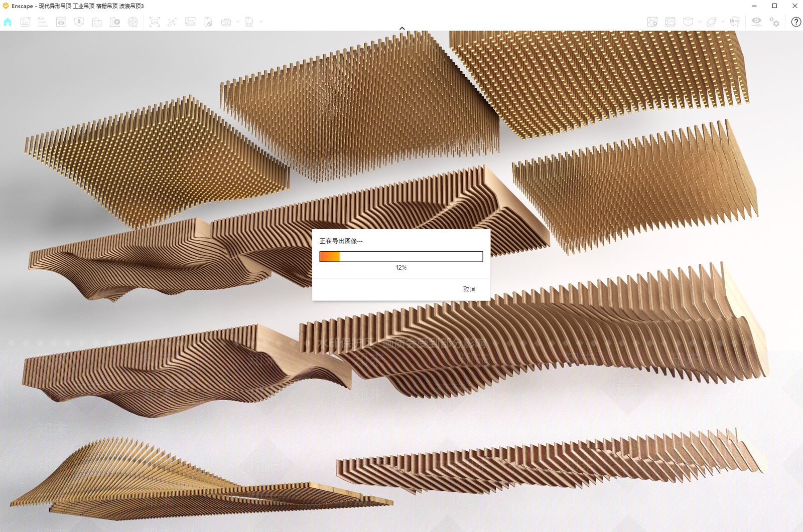This screenshot has height=532, width=803.
Task: Open the help question mark button
Action: pos(796,22)
